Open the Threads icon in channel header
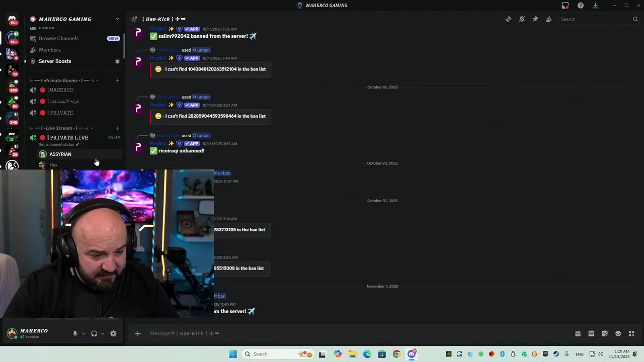Image resolution: width=644 pixels, height=362 pixels. 508,19
